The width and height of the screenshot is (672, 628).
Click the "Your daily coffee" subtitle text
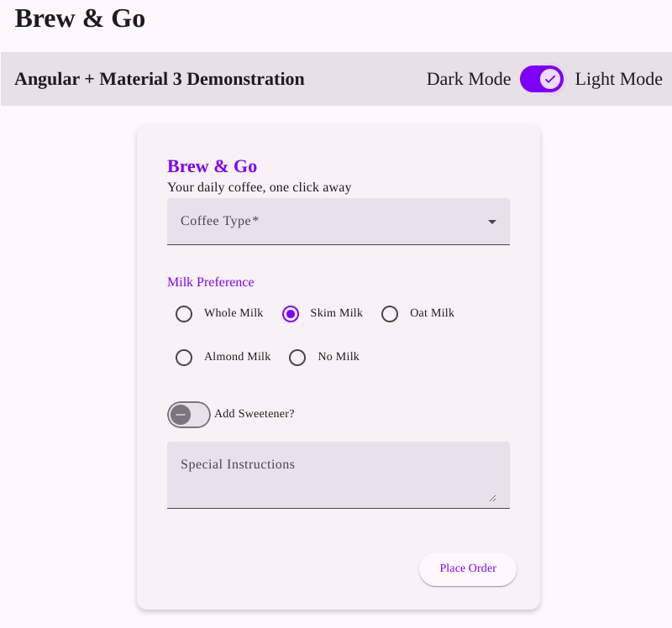(x=259, y=187)
